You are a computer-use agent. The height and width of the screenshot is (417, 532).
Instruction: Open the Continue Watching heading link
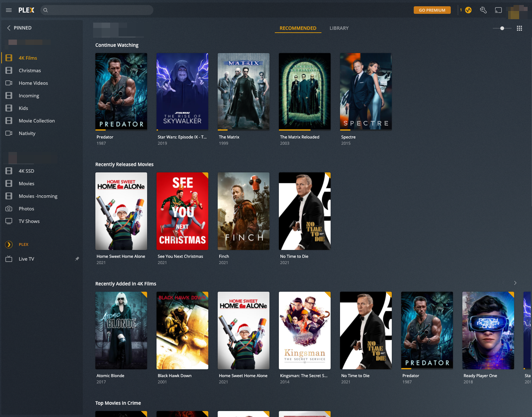coord(117,45)
